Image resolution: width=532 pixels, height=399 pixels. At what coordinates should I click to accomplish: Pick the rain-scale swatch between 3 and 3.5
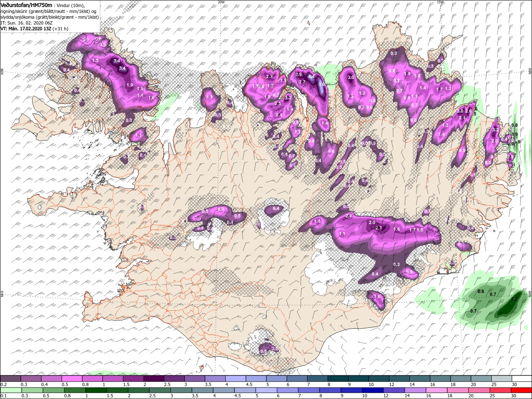(181, 390)
